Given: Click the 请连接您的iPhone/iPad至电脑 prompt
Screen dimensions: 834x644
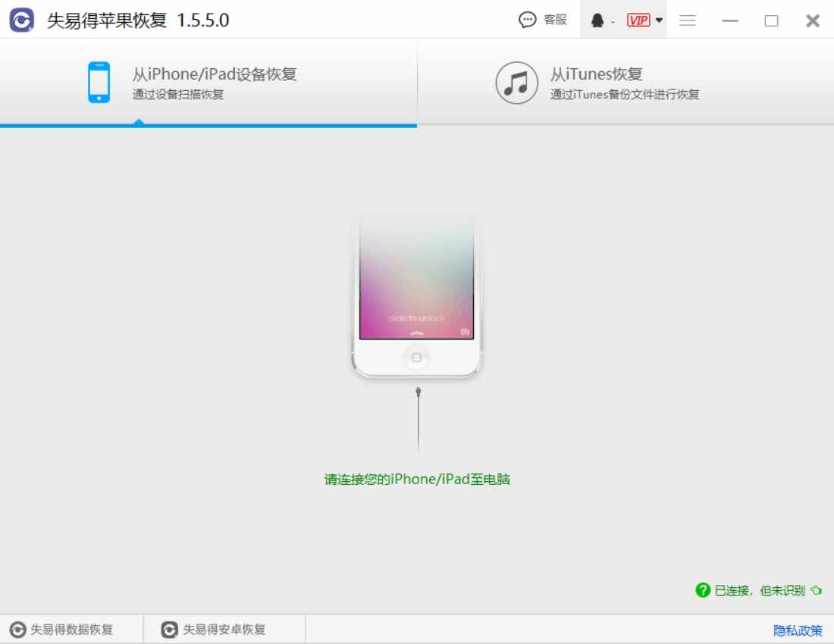Looking at the screenshot, I should click(x=417, y=480).
